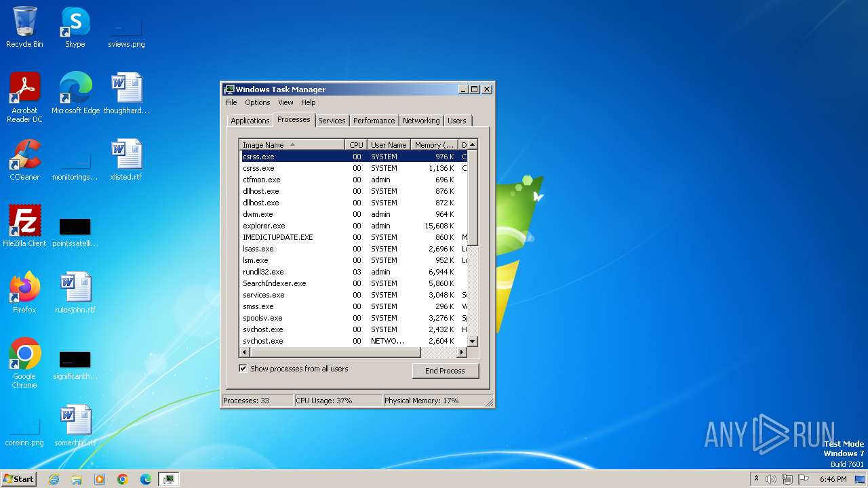
Task: Launch Windows Media Player from taskbar
Action: click(100, 479)
